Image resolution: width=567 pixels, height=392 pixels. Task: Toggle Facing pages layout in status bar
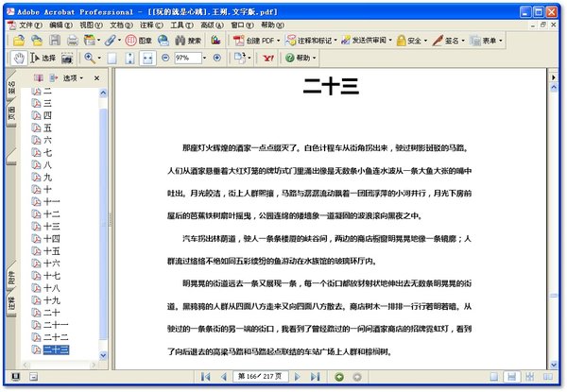(547, 377)
